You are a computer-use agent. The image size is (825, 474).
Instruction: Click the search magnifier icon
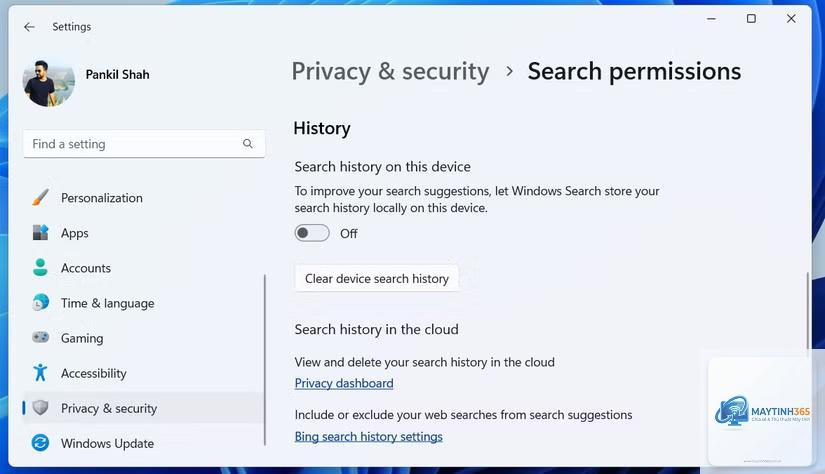248,144
